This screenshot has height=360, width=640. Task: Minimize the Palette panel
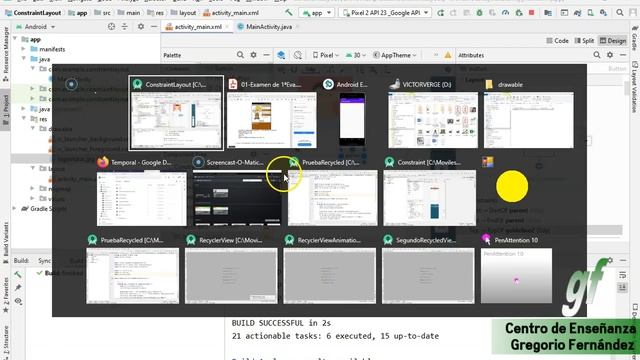coord(267,55)
